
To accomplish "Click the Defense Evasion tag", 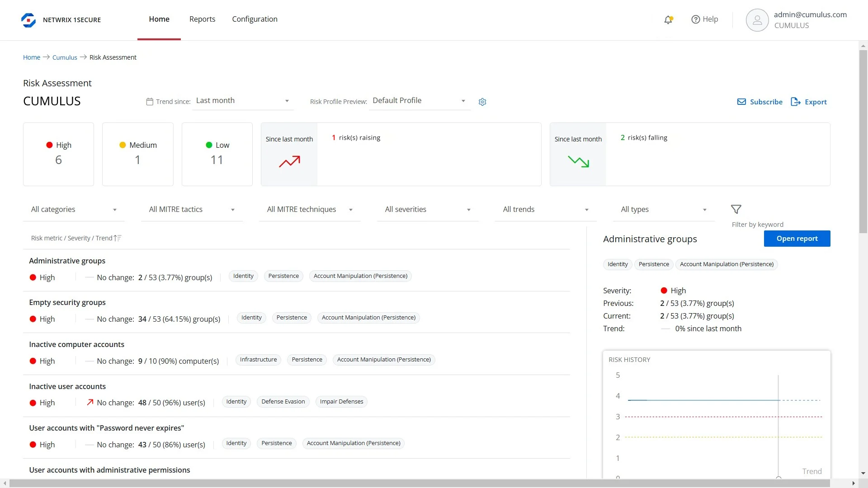I will 283,402.
